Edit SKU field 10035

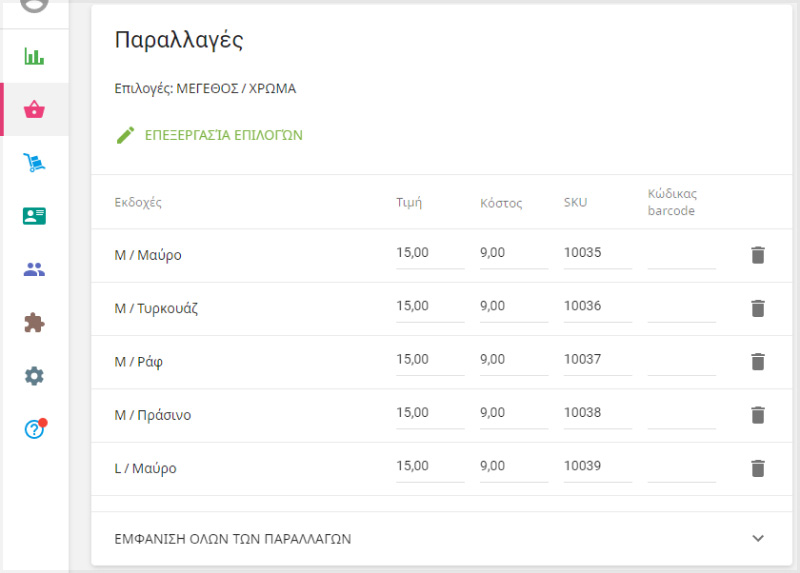(x=597, y=254)
